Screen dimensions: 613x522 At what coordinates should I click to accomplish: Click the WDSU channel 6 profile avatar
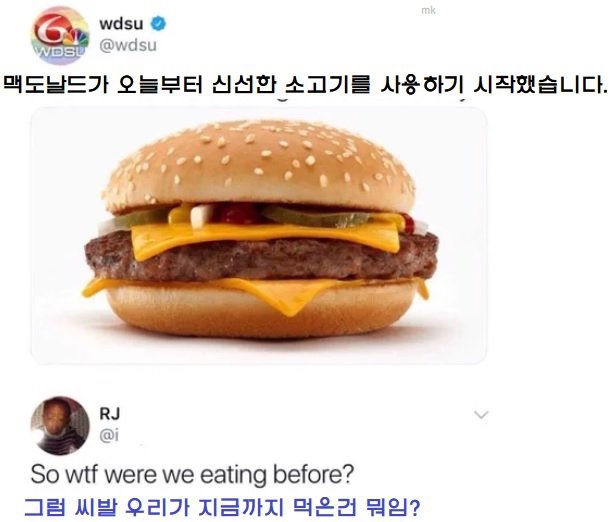pos(60,35)
